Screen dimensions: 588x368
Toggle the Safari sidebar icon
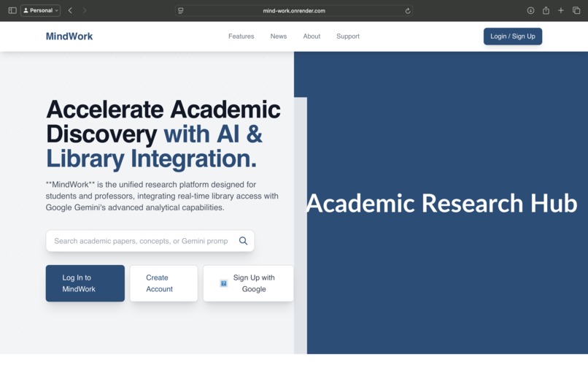12,10
